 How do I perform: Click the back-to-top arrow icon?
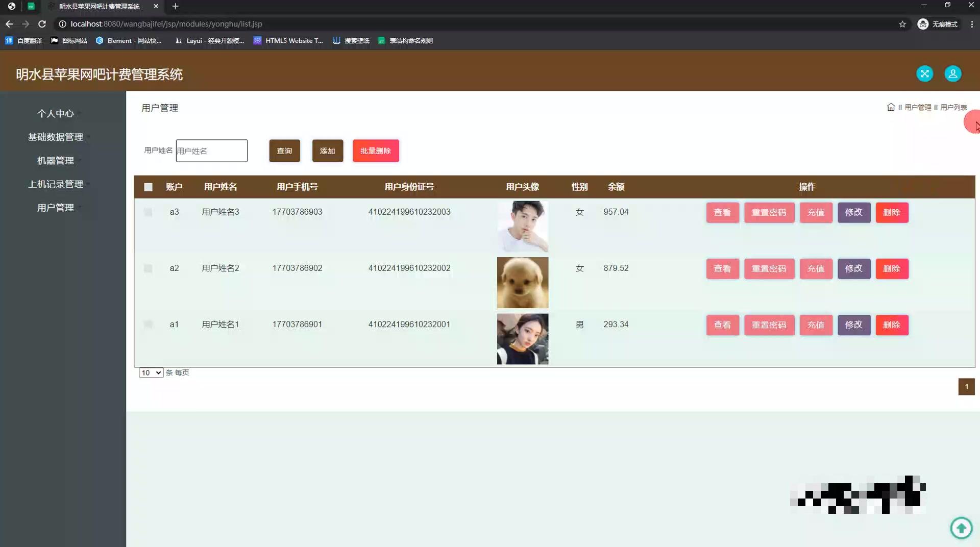[961, 528]
